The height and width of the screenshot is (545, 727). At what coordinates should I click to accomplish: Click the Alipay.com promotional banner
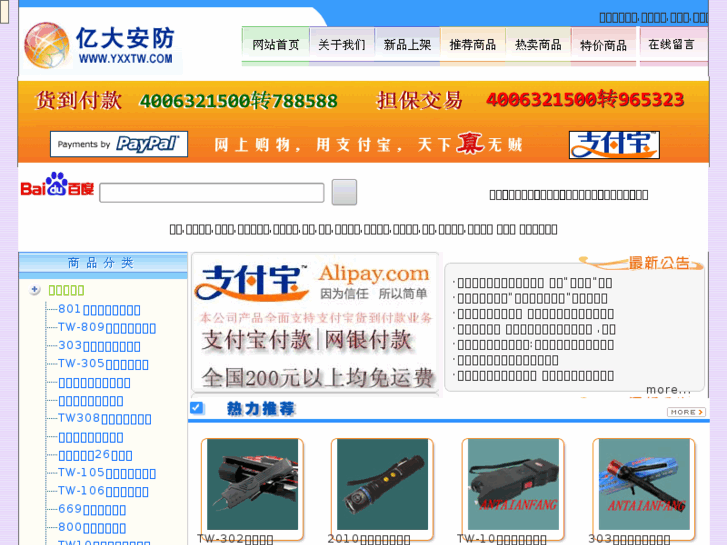point(315,324)
